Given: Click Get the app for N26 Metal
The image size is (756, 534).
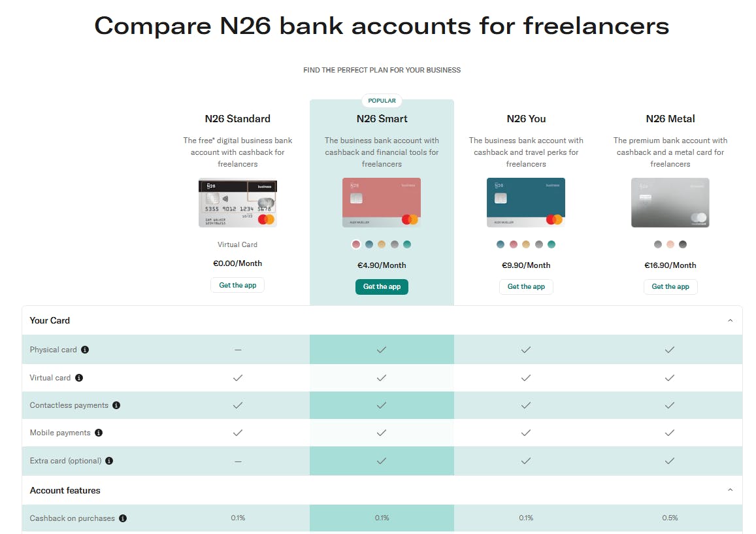Looking at the screenshot, I should tap(670, 287).
